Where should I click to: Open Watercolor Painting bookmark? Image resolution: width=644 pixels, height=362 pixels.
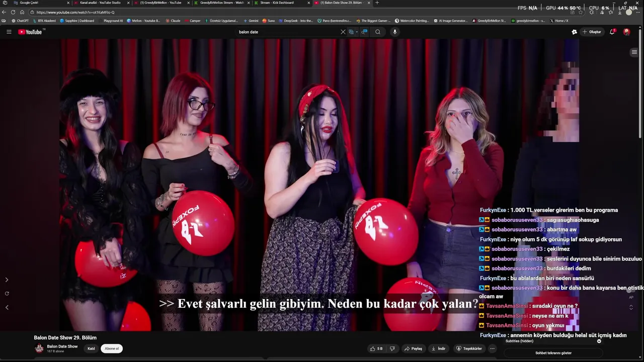[412, 21]
